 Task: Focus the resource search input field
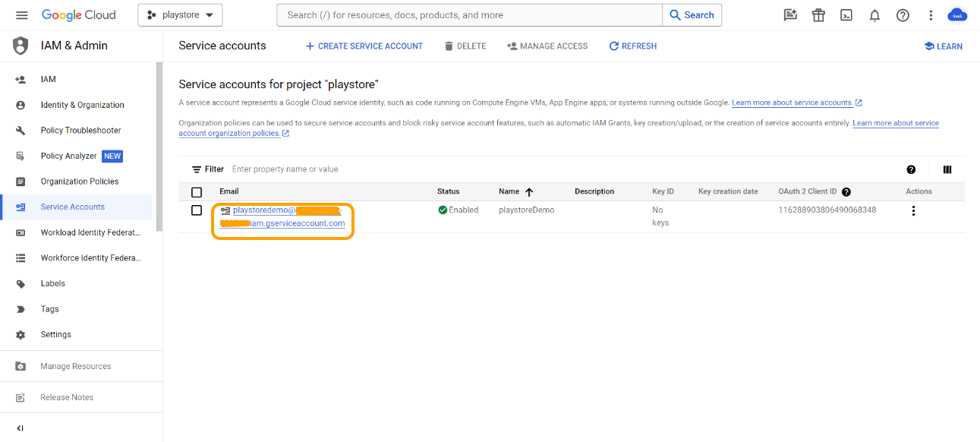tap(470, 15)
